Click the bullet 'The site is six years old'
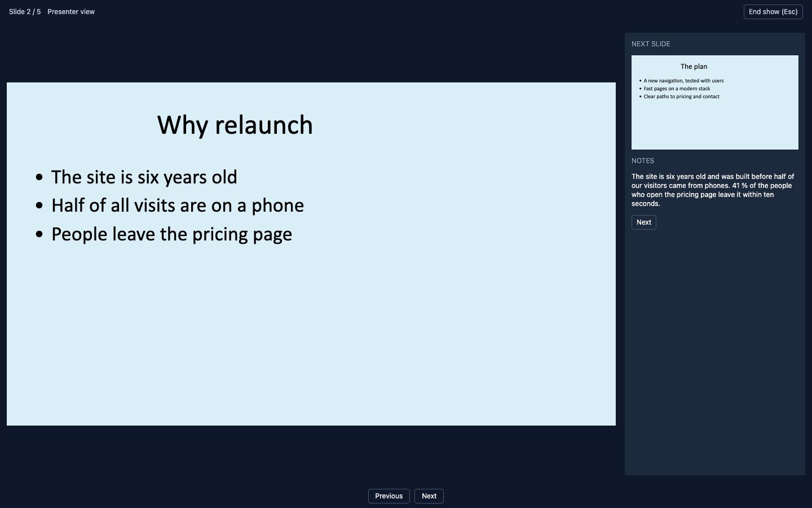The width and height of the screenshot is (812, 508). click(144, 177)
